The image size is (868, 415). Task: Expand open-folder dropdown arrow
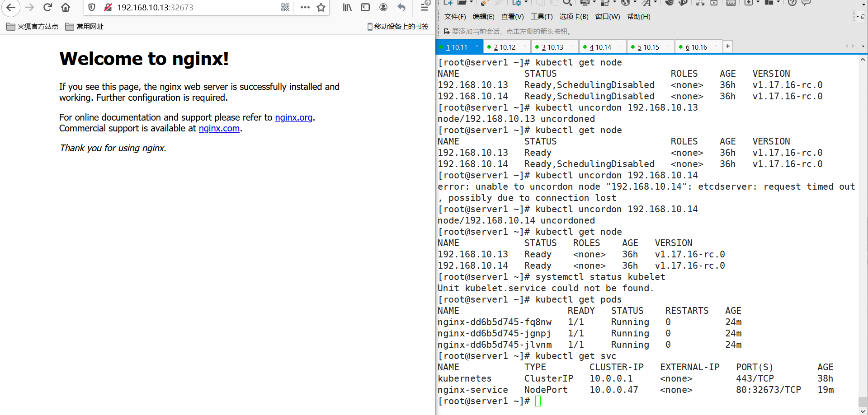[472, 2]
